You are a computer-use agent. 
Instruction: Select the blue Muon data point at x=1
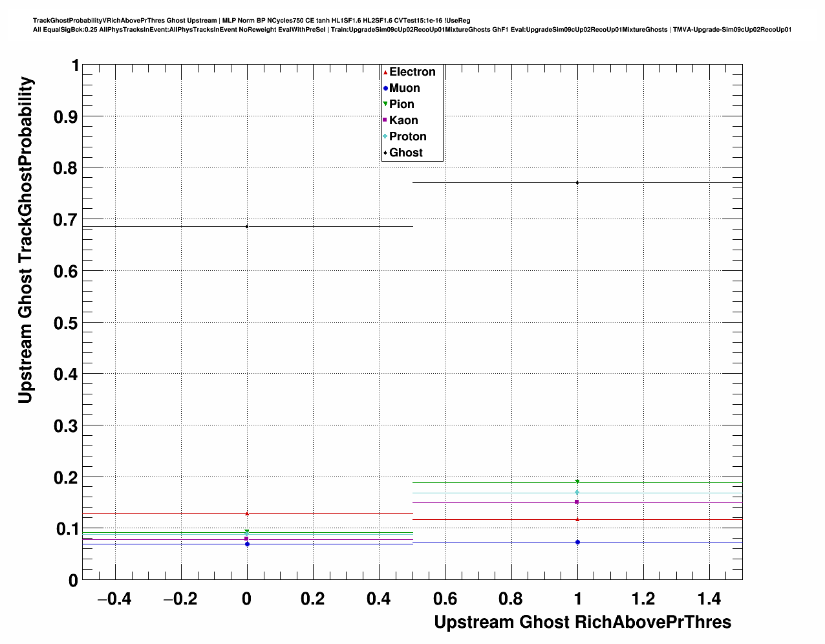577,542
